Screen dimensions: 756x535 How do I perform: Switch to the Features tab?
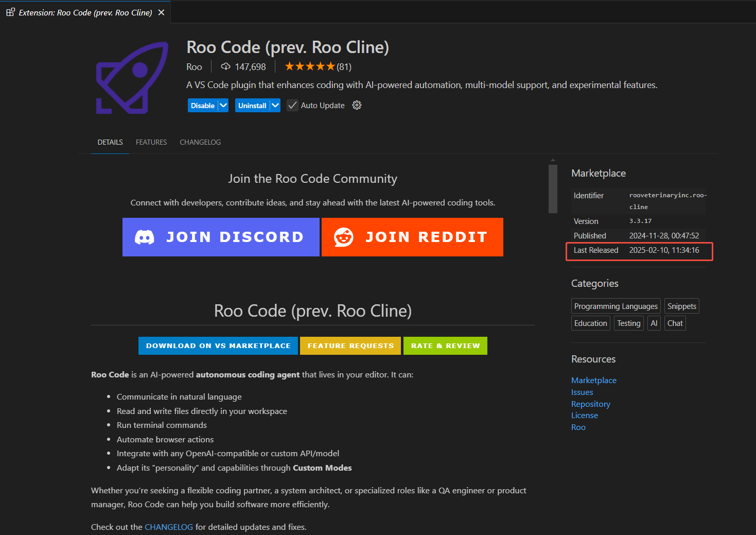tap(151, 142)
